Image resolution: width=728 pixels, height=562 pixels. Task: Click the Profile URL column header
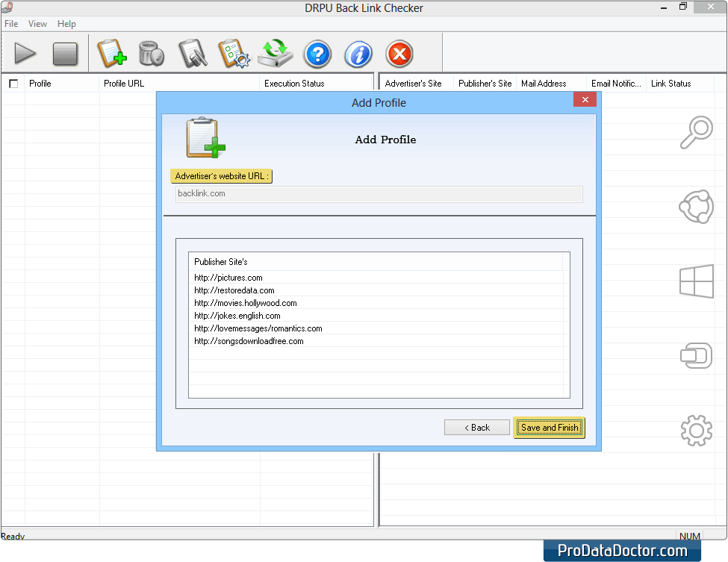[x=179, y=84]
